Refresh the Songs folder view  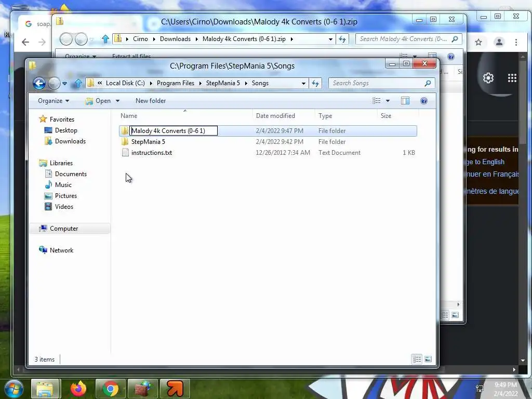[x=315, y=83]
